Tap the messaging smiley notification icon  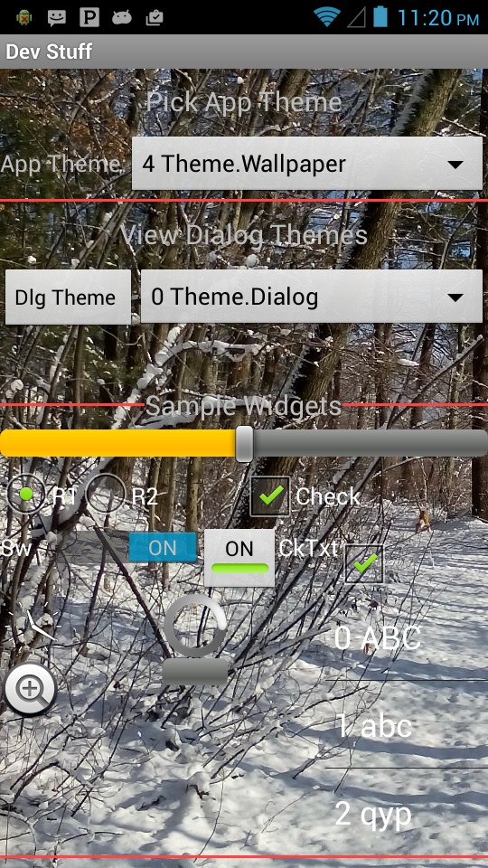pyautogui.click(x=56, y=18)
